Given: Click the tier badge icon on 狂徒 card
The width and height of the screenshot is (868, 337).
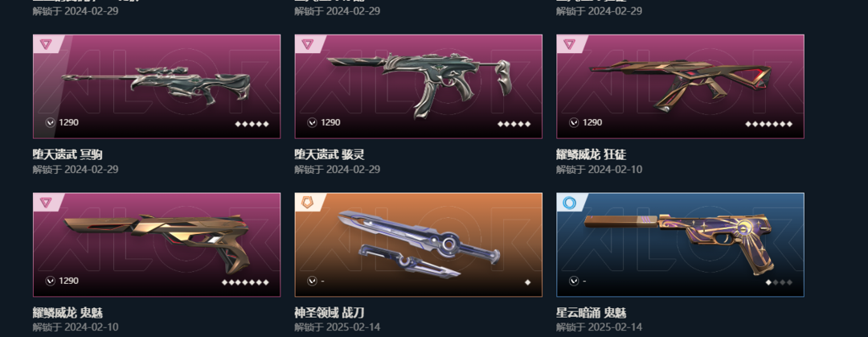Looking at the screenshot, I should (569, 44).
